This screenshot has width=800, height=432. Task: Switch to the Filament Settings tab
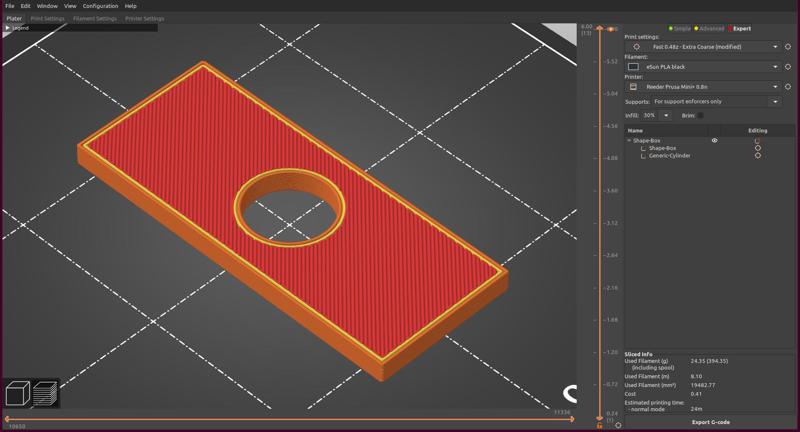[95, 18]
